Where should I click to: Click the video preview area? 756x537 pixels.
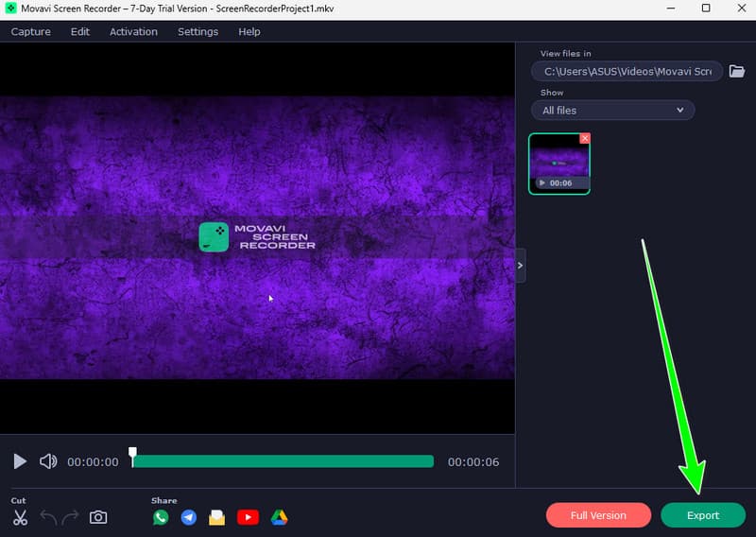[x=257, y=238]
